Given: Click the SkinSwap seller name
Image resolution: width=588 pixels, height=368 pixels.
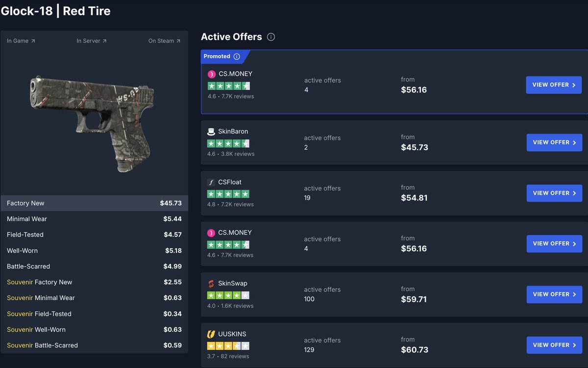Looking at the screenshot, I should (233, 284).
